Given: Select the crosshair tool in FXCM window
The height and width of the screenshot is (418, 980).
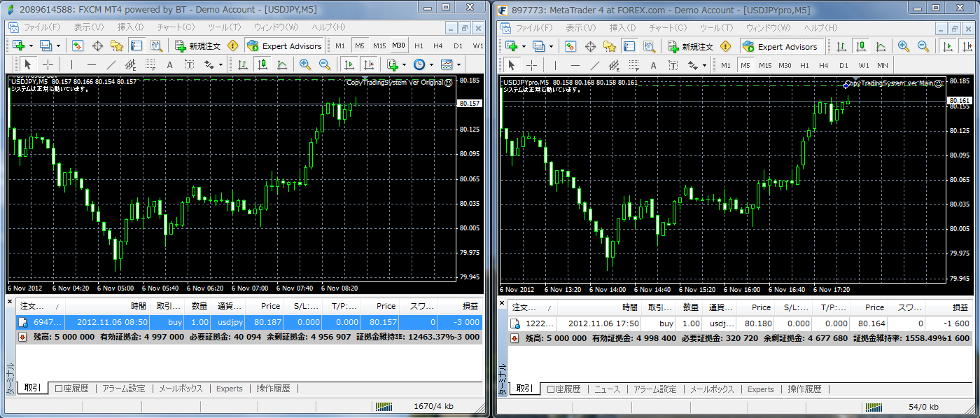Looking at the screenshot, I should click(48, 64).
